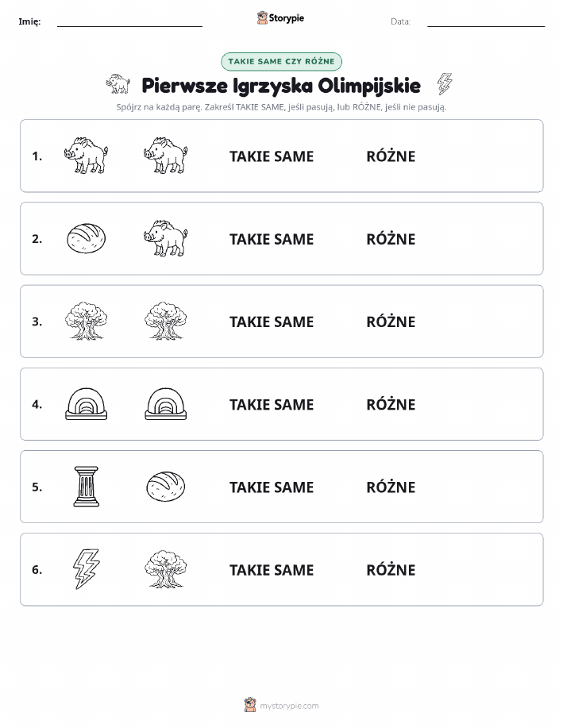Click the Imię name line field
Image resolution: width=563 pixels, height=728 pixels.
point(129,21)
